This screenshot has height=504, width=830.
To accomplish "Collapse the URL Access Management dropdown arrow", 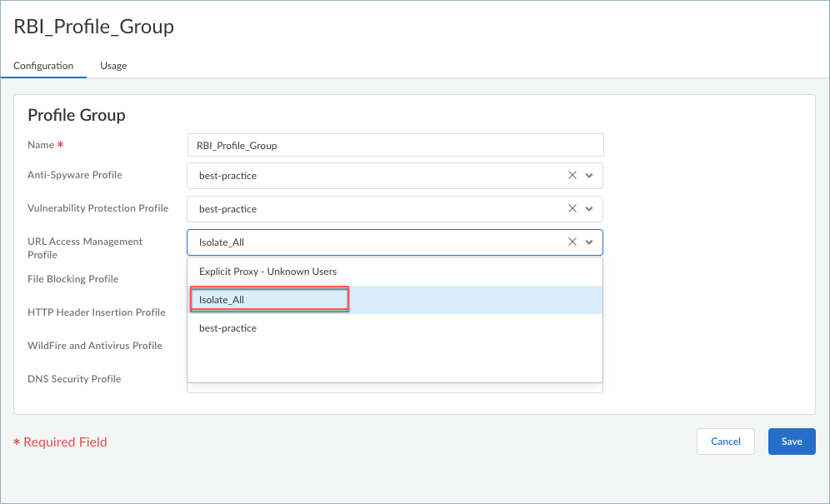I will click(x=589, y=242).
